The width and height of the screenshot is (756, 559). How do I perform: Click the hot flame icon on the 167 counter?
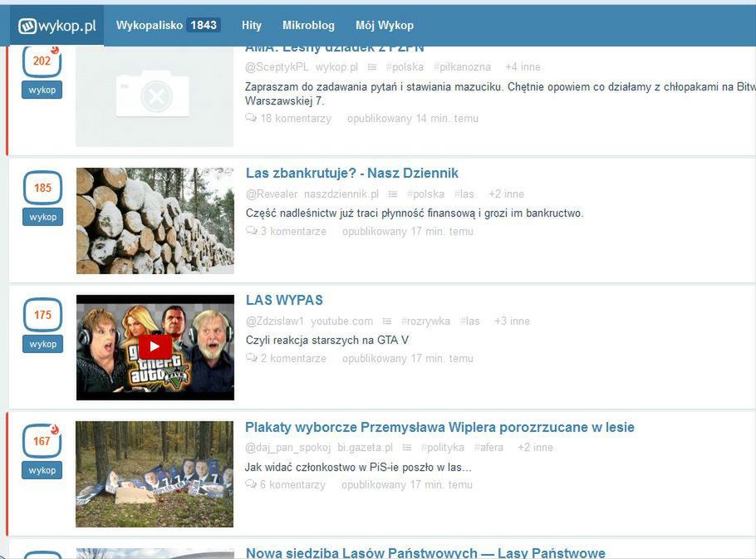pyautogui.click(x=55, y=429)
